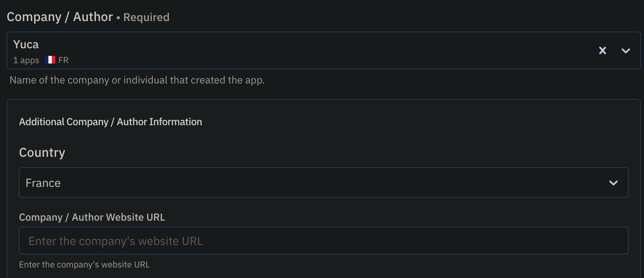Open the Country dropdown showing France

pos(323,183)
